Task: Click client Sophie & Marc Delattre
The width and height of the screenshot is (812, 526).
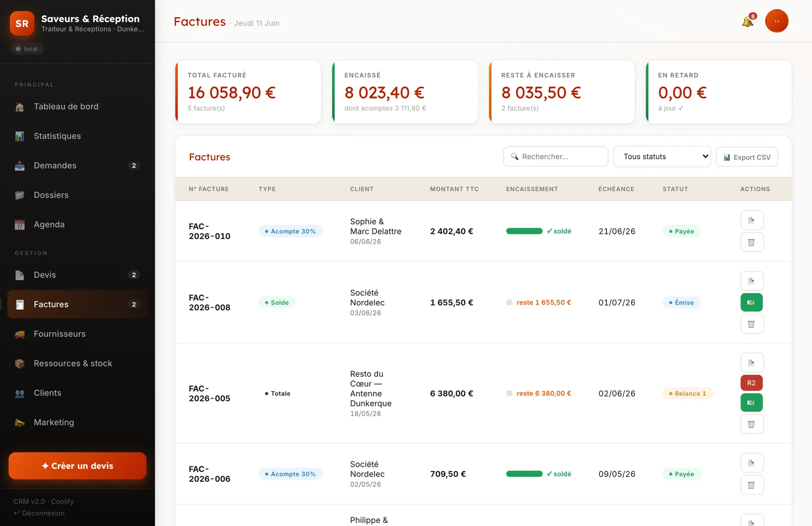Action: (376, 226)
